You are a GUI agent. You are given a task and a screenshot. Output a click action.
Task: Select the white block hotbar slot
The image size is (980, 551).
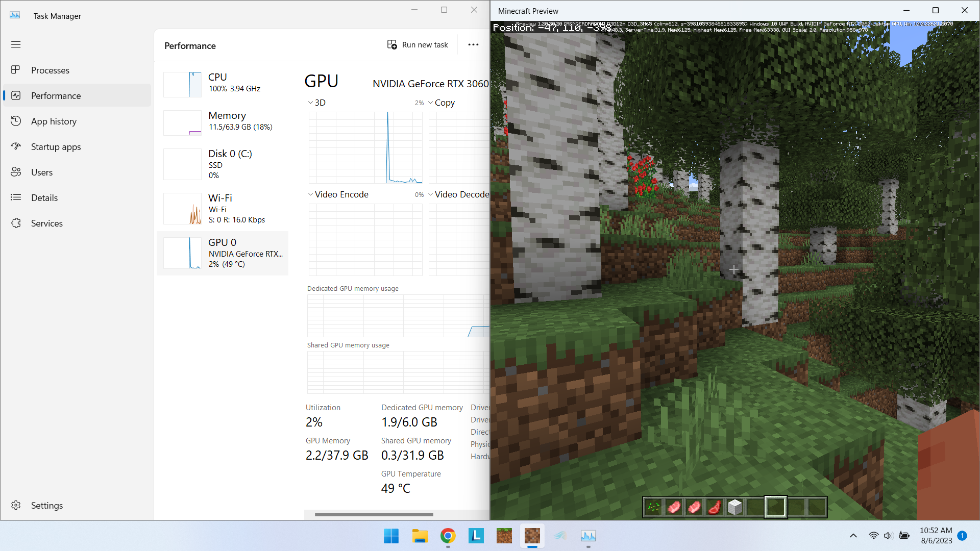tap(734, 507)
